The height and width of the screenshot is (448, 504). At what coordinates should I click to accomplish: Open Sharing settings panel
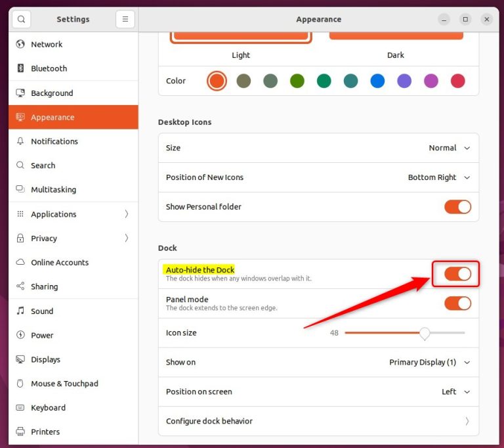point(73,286)
